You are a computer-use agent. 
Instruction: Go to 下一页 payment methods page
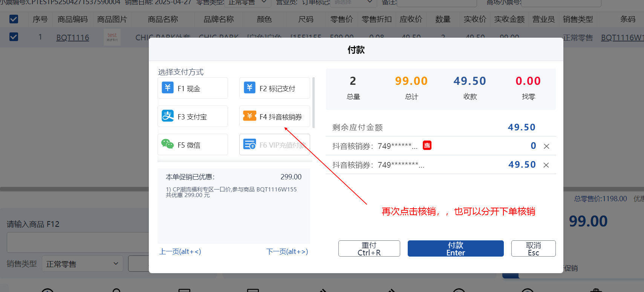(x=287, y=252)
